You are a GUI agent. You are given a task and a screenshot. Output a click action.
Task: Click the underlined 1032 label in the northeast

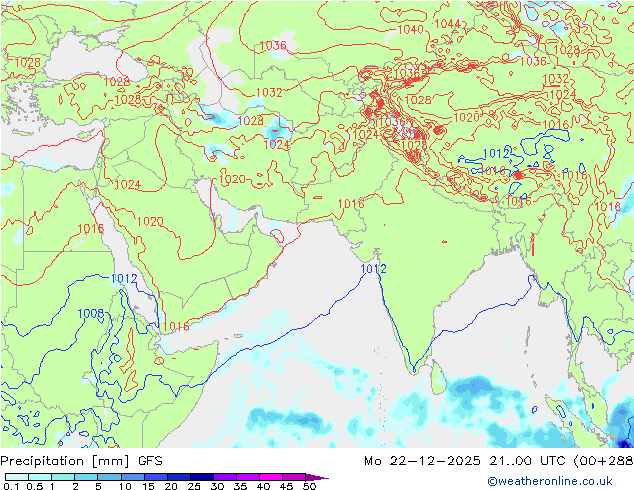pos(556,78)
